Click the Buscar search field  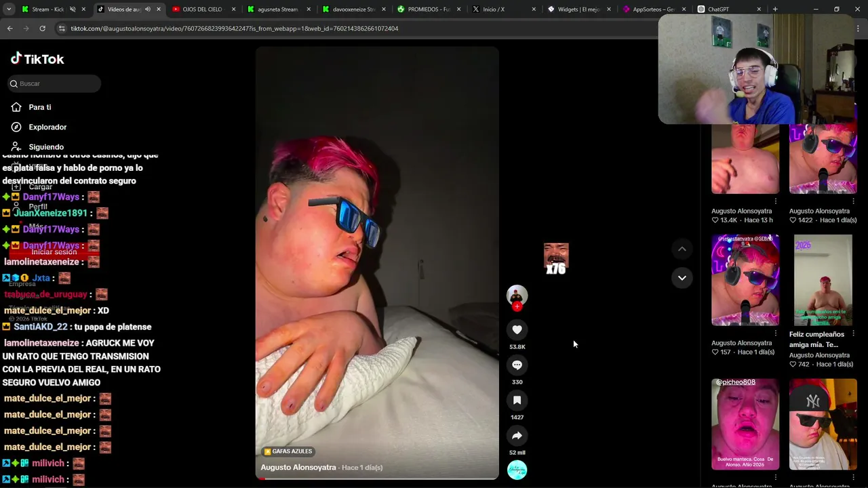(54, 83)
